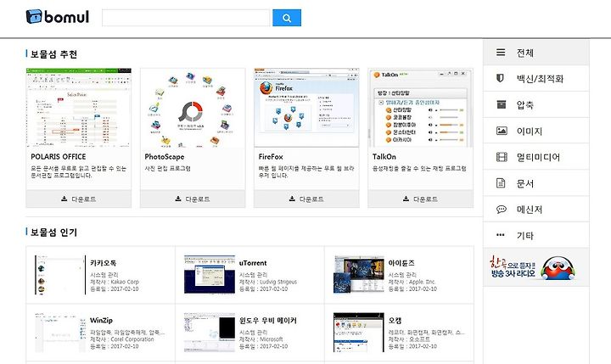
Task: Download TalkOn via 다운로드 button
Action: (420, 199)
